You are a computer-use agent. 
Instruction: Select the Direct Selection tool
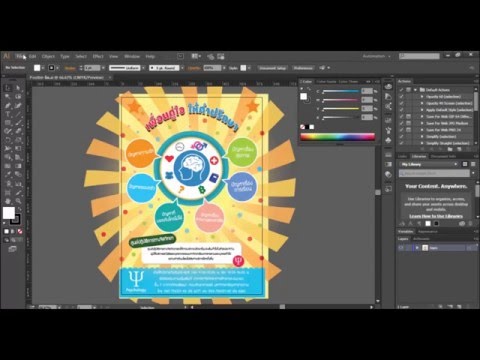coord(18,88)
